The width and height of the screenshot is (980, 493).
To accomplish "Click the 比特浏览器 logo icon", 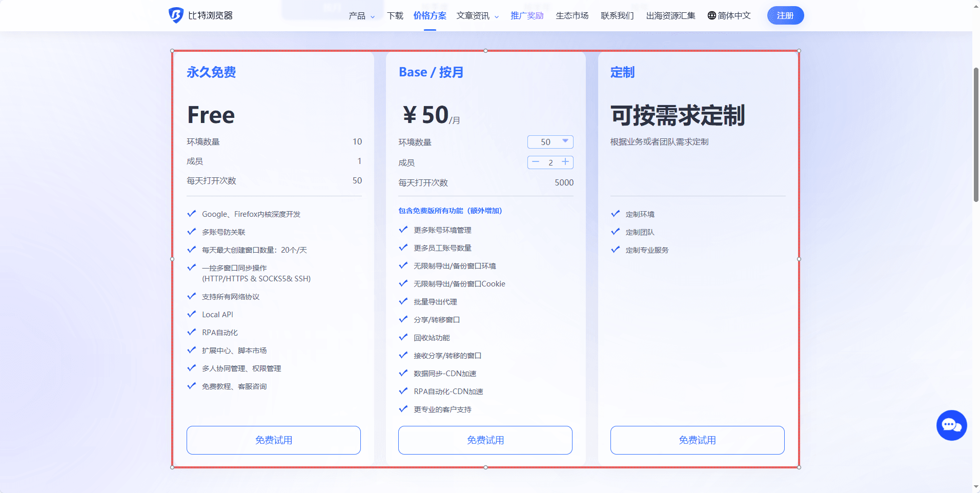I will click(175, 15).
